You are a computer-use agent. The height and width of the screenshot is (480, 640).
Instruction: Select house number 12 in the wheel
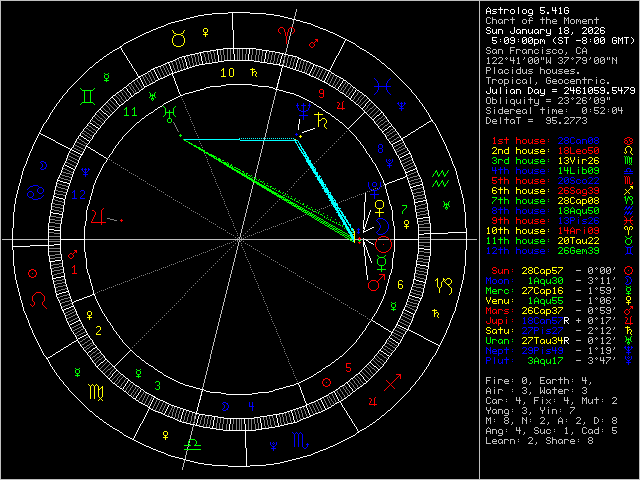[x=78, y=195]
